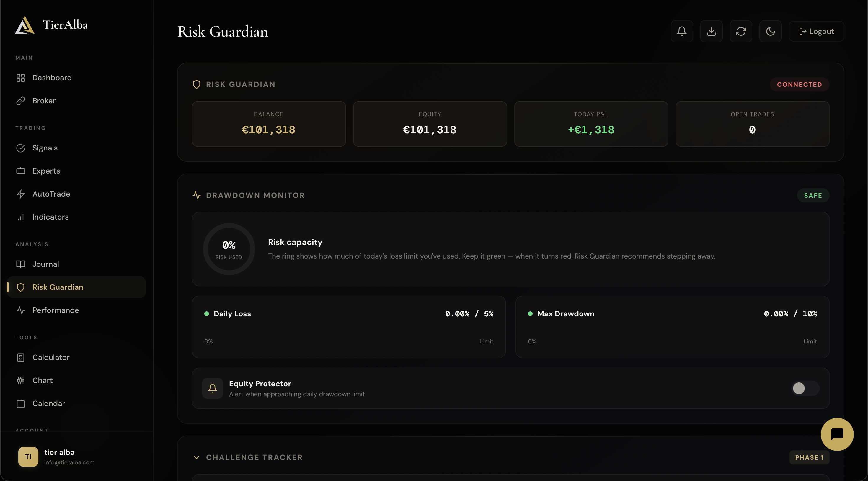The image size is (868, 481).
Task: Click the Phase 1 badge
Action: (x=809, y=457)
